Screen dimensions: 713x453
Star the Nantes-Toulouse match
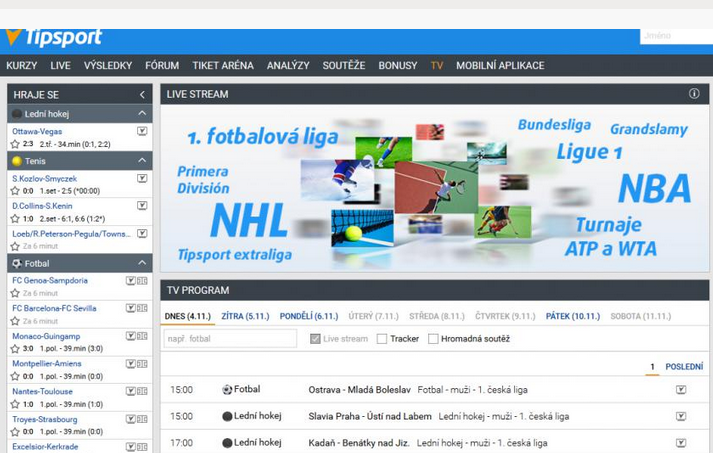click(15, 404)
